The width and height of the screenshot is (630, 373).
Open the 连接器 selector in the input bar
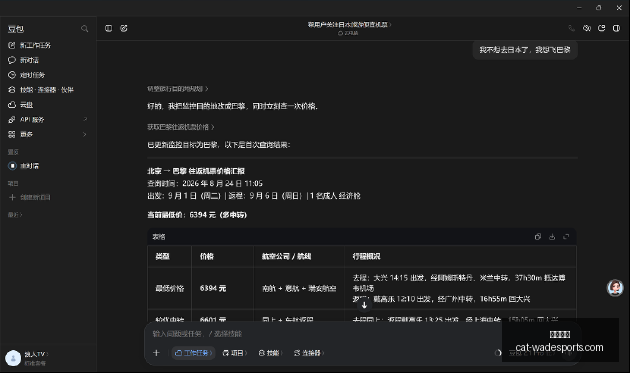tap(309, 353)
